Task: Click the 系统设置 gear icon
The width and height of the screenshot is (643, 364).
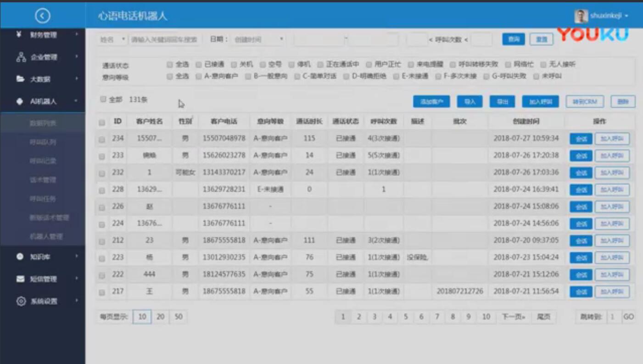Action: click(21, 301)
